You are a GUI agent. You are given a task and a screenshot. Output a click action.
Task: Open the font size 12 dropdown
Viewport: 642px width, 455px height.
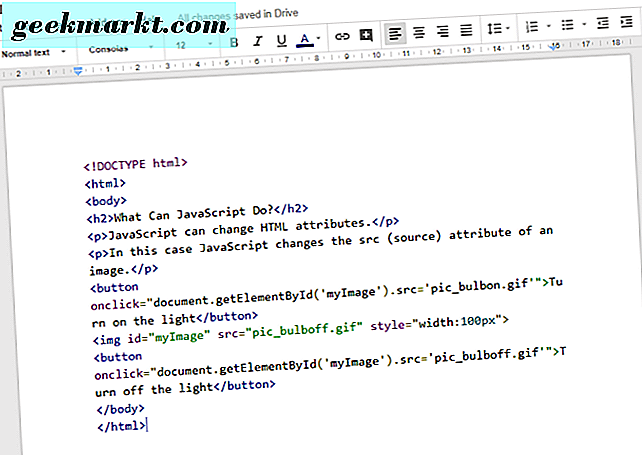(x=190, y=45)
